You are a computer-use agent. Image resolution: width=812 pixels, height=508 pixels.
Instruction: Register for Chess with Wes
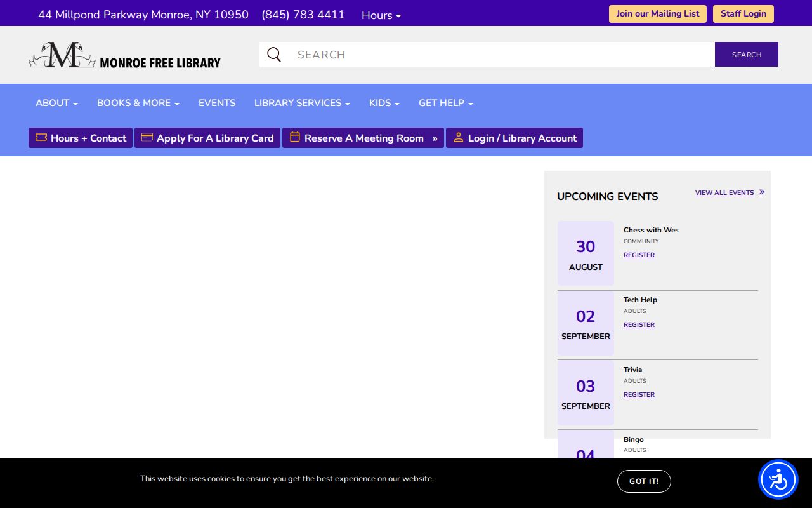pos(639,255)
